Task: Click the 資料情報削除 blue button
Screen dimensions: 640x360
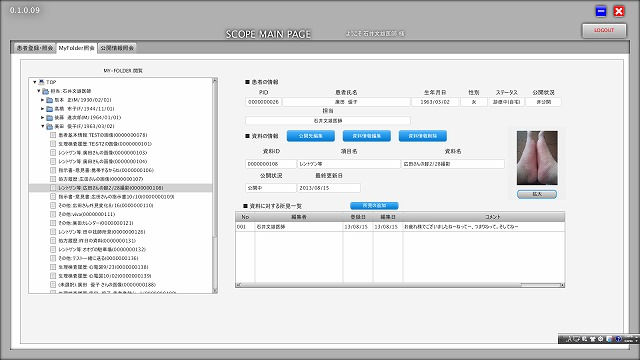Action: tap(422, 136)
